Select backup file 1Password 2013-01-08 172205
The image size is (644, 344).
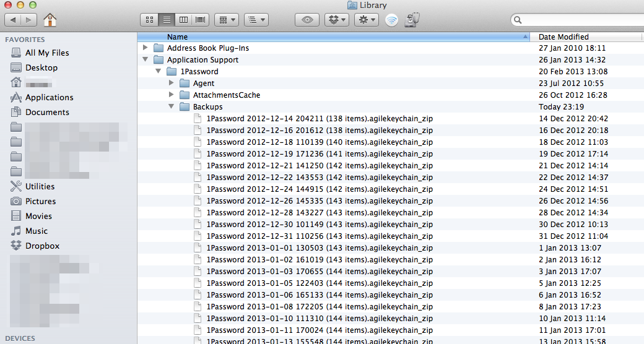click(x=320, y=307)
